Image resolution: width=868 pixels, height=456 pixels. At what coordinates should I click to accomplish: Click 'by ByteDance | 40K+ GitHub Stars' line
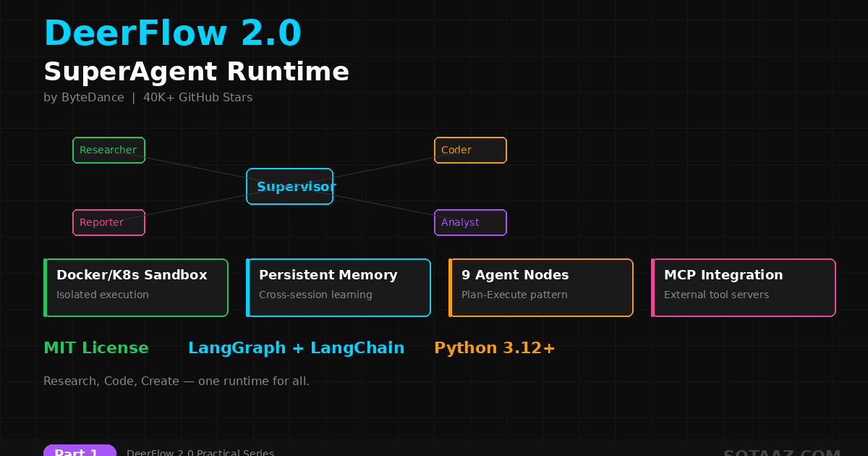[148, 98]
